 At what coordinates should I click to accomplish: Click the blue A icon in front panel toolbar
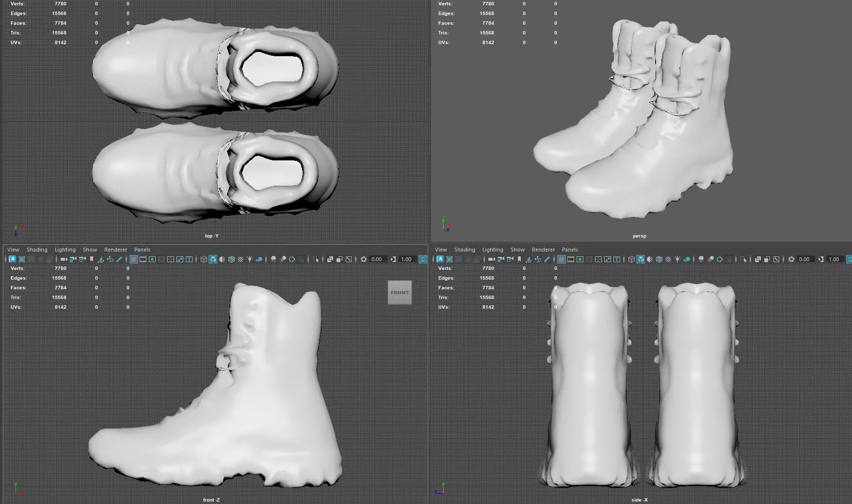click(13, 259)
